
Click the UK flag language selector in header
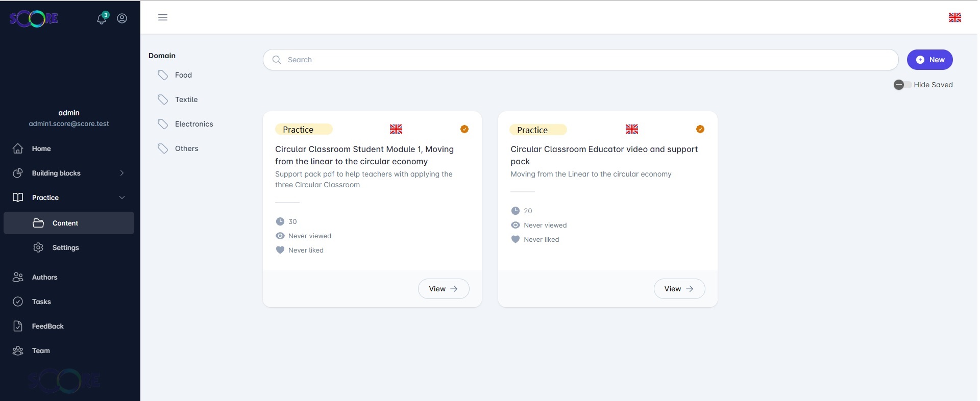point(954,17)
